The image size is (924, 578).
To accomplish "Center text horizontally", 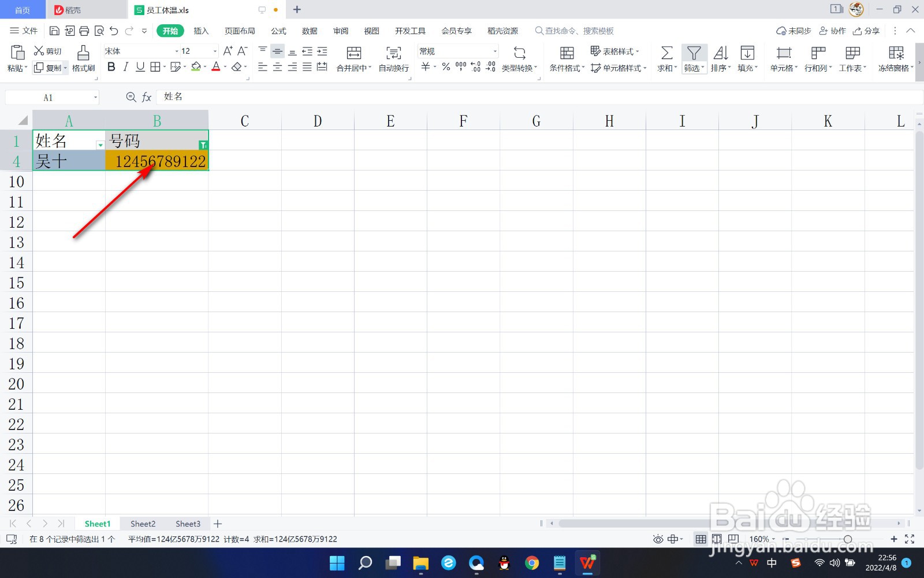I will [x=277, y=67].
